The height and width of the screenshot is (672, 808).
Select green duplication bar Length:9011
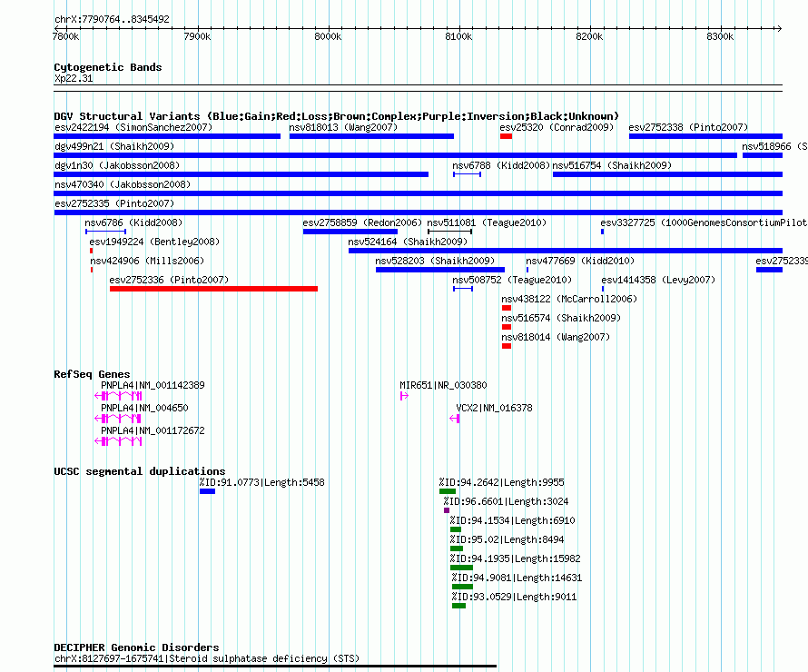459,606
